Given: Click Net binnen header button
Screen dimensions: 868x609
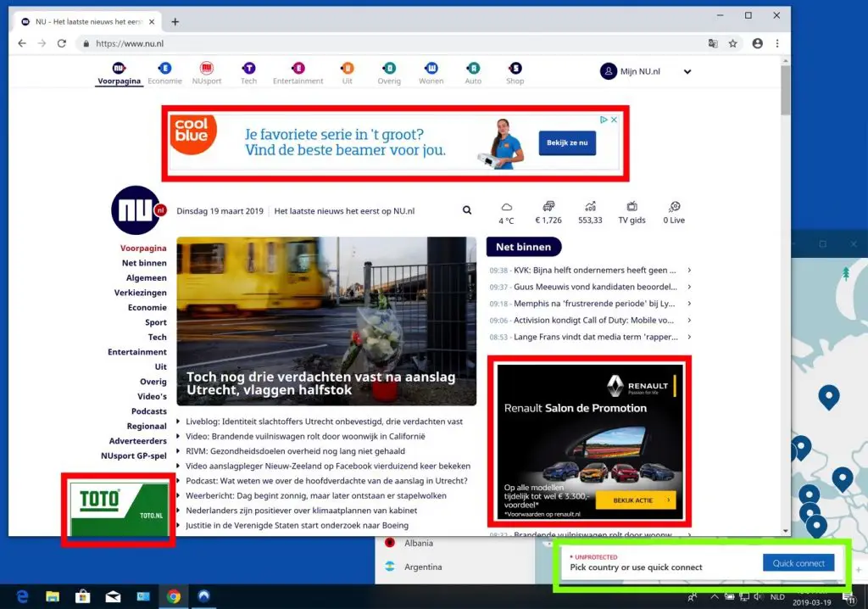Looking at the screenshot, I should [x=524, y=247].
